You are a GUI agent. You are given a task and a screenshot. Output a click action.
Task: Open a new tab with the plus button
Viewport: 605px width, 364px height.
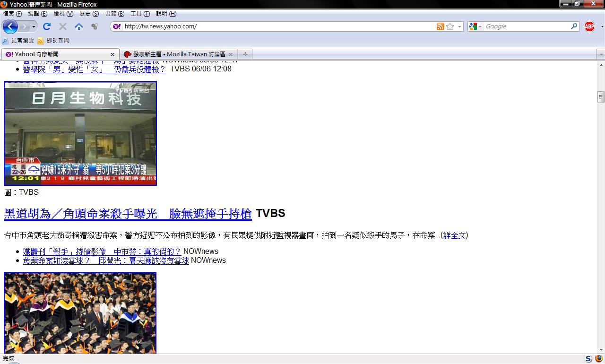coord(245,54)
